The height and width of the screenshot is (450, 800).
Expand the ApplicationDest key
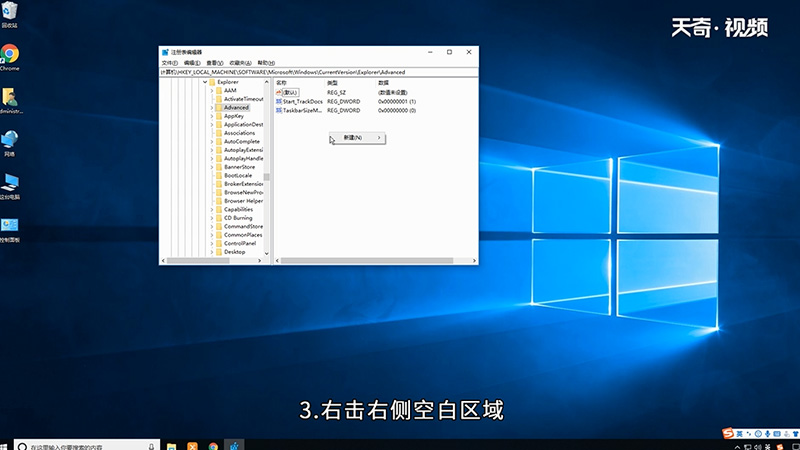tap(212, 124)
